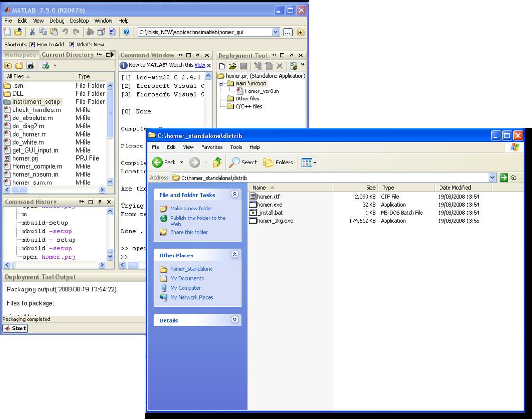
Task: Click the New M-file icon in MATLAB toolbar
Action: (x=7, y=32)
